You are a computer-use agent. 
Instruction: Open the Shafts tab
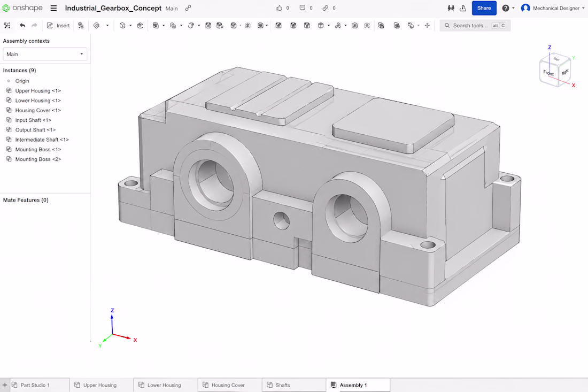click(x=283, y=385)
